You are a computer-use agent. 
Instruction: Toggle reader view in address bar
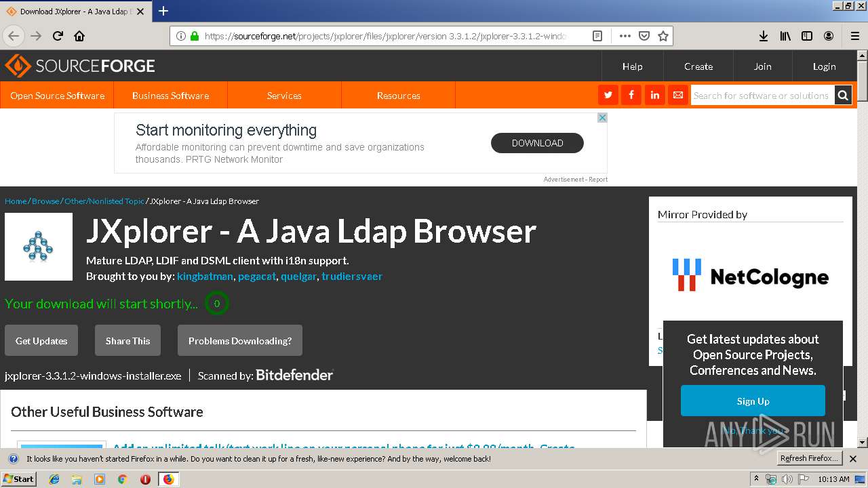597,36
